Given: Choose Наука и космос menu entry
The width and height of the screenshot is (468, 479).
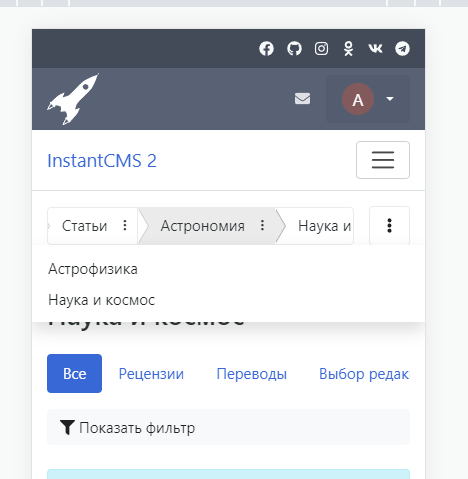Looking at the screenshot, I should (102, 300).
